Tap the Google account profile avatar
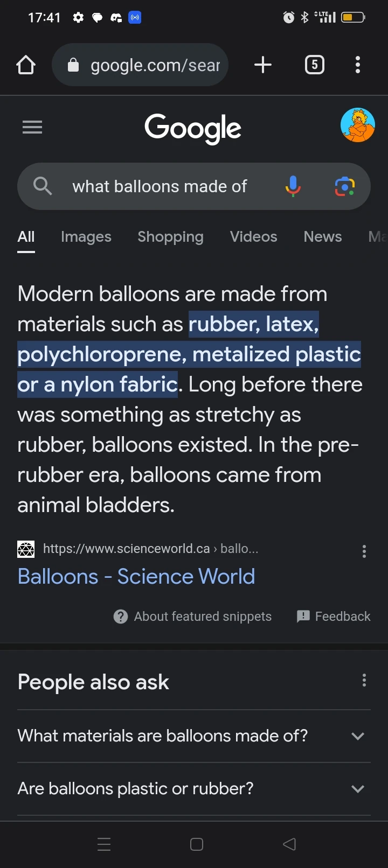This screenshot has height=868, width=388. point(358,125)
